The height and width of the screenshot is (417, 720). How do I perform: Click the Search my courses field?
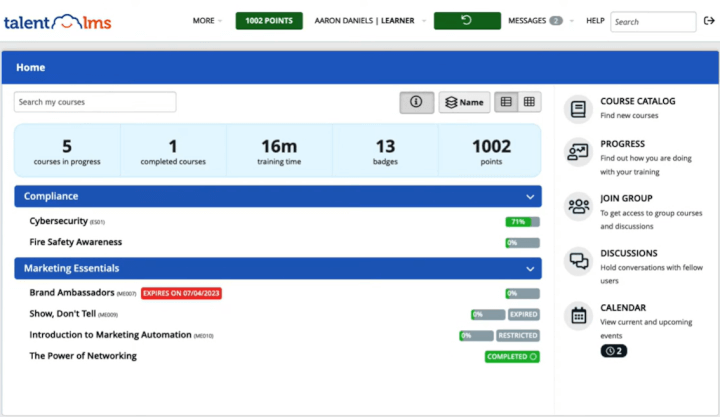95,102
